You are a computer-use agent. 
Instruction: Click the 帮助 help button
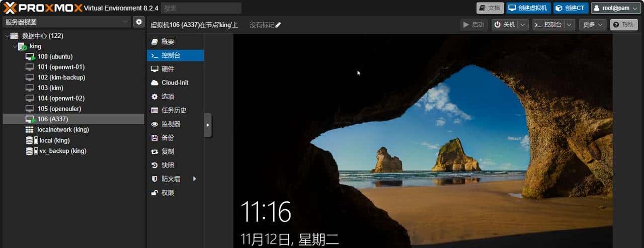624,25
